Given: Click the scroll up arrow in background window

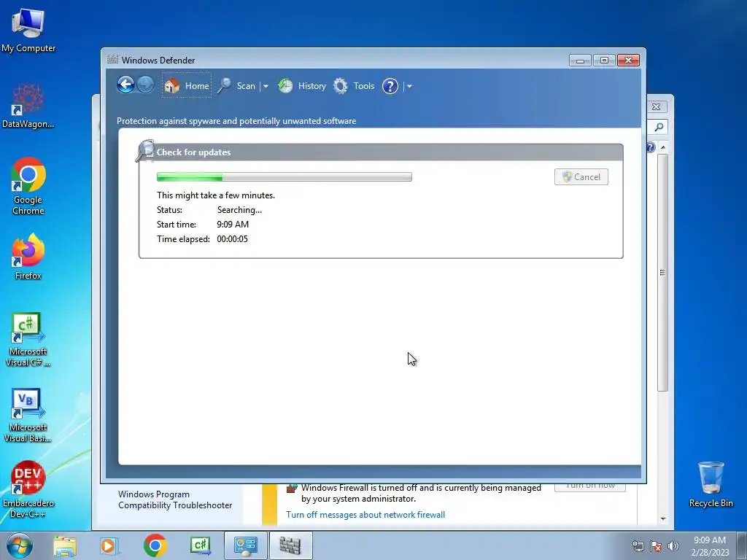Looking at the screenshot, I should coord(662,147).
